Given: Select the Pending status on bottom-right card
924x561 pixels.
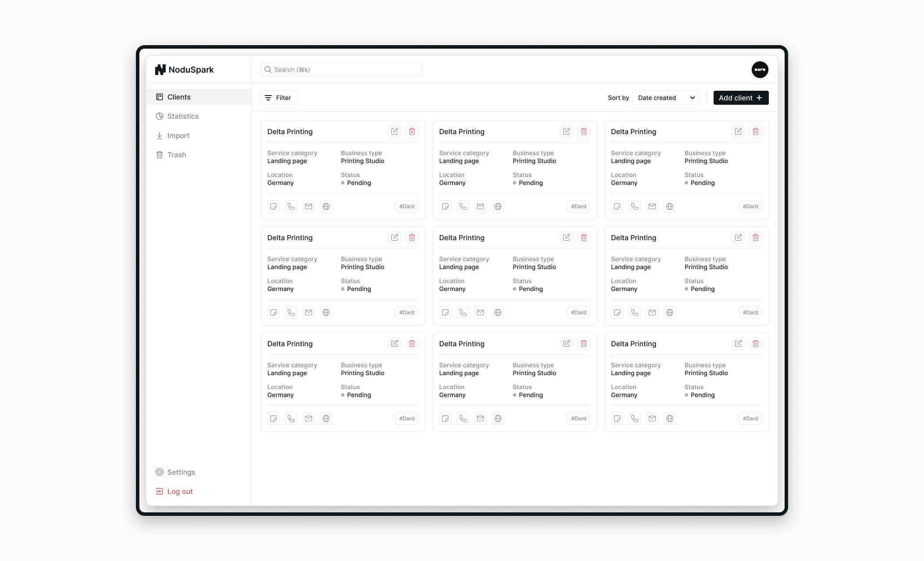Looking at the screenshot, I should 700,395.
